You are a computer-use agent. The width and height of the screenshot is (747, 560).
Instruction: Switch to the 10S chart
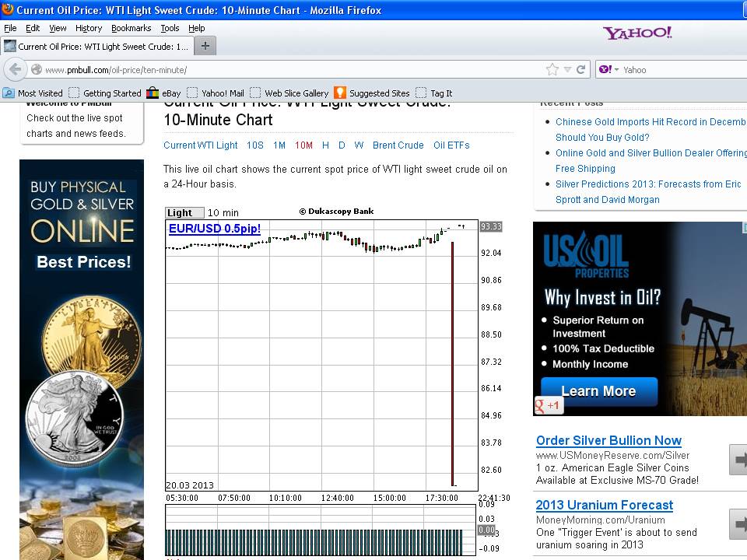(255, 145)
